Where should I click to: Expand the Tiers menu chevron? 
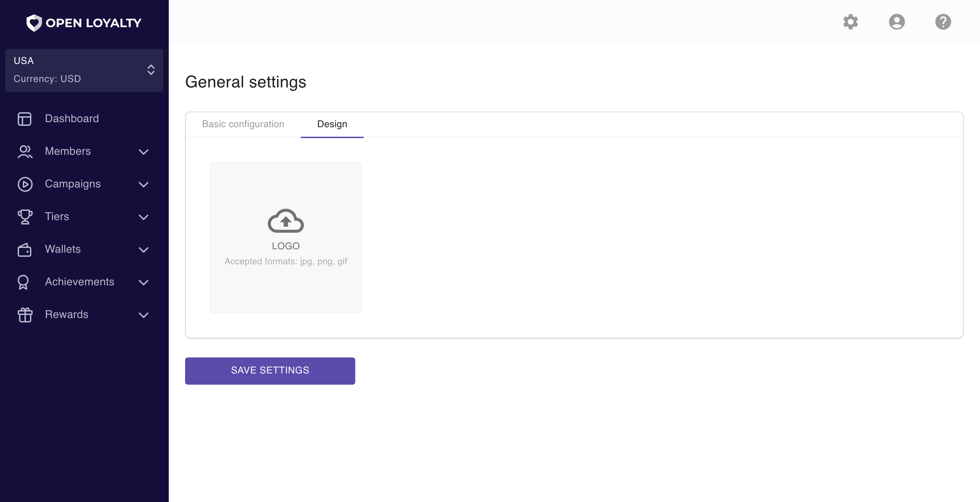[x=143, y=217]
